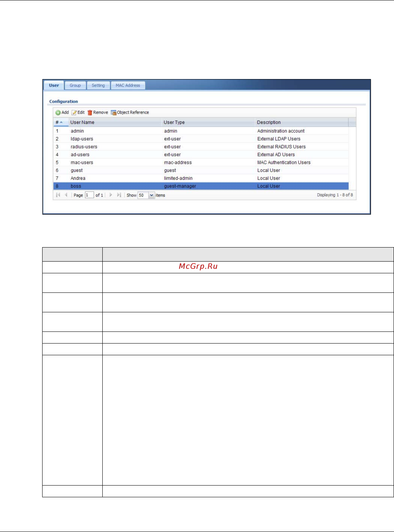This screenshot has height=532, width=394.
Task: Switch to the User tab
Action: 54,85
